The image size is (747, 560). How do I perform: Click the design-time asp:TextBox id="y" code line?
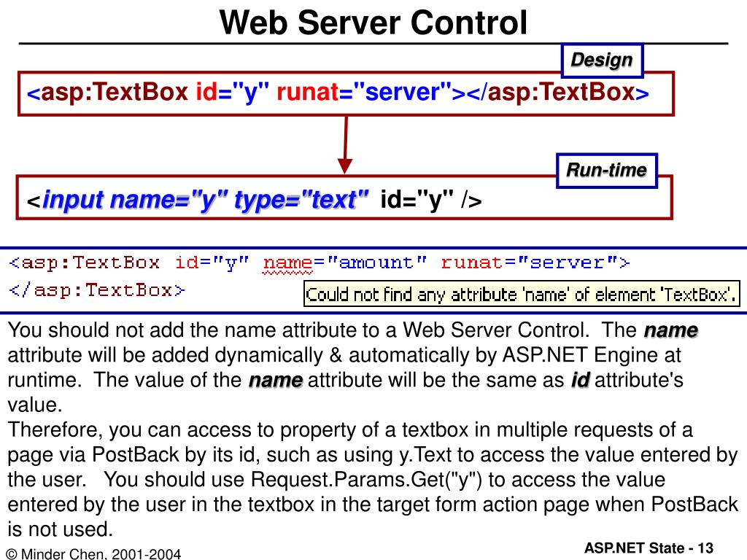click(x=337, y=92)
